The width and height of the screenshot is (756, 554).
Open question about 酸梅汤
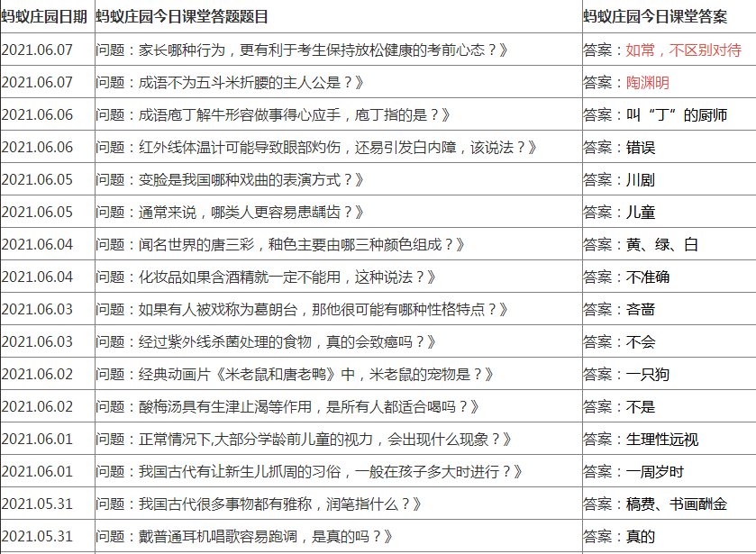(x=287, y=406)
